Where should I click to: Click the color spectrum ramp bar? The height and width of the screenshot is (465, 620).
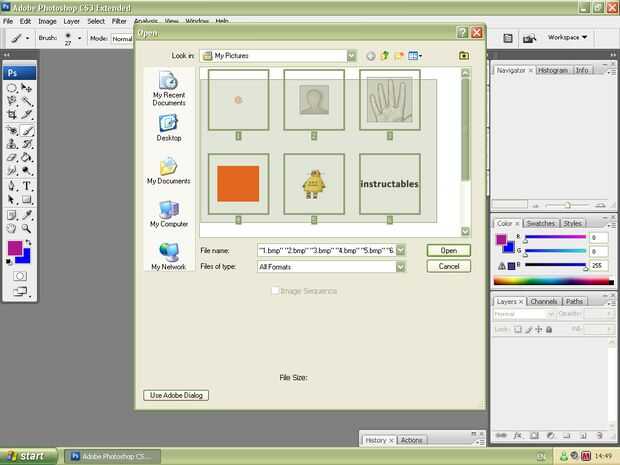pyautogui.click(x=554, y=281)
